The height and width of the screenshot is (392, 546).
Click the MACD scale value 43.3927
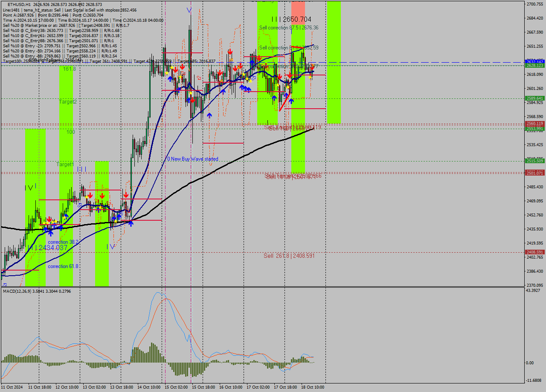[x=533, y=291]
